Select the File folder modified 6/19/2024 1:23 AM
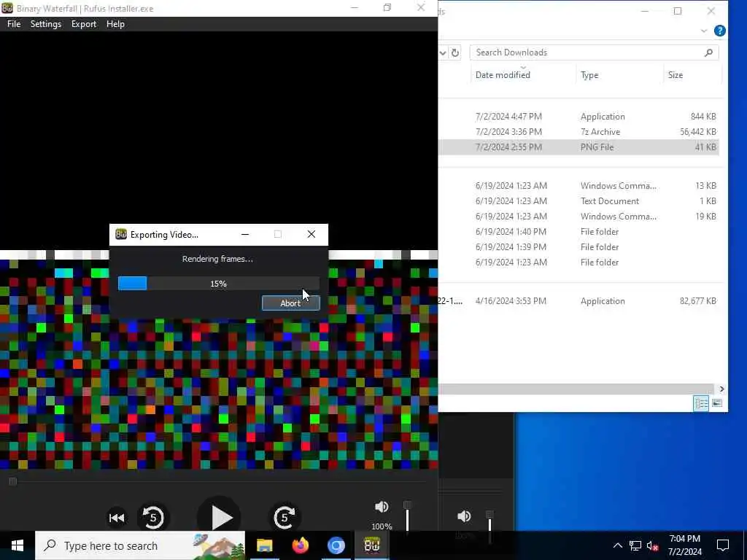 578,262
